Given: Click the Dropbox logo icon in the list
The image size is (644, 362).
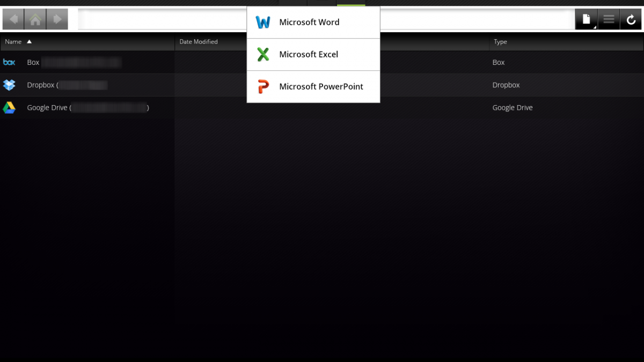Looking at the screenshot, I should [x=9, y=85].
